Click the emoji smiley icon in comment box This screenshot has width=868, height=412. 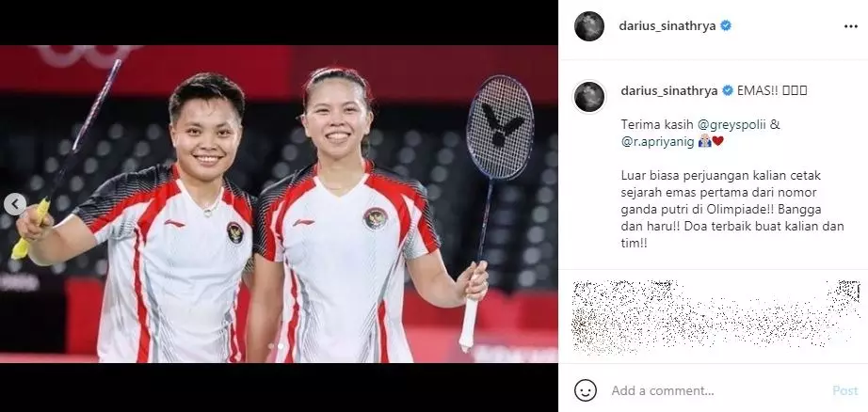586,390
